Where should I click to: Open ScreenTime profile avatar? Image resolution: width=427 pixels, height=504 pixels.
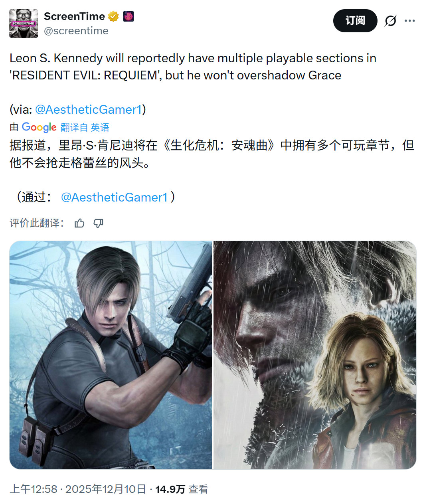click(24, 24)
